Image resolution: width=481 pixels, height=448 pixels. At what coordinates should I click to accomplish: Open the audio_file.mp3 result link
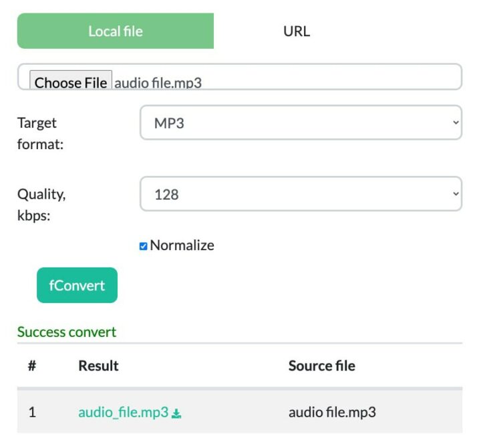pyautogui.click(x=123, y=412)
